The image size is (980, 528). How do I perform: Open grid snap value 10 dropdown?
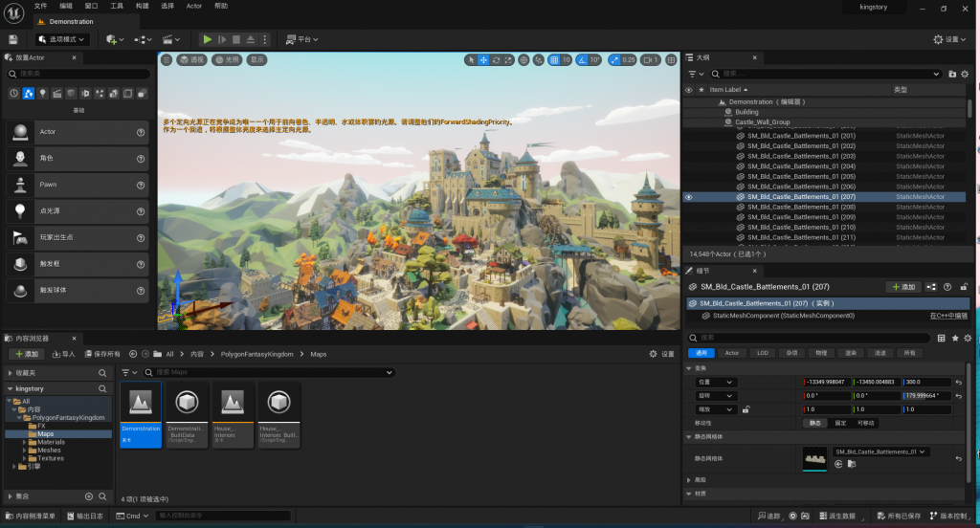pos(567,60)
